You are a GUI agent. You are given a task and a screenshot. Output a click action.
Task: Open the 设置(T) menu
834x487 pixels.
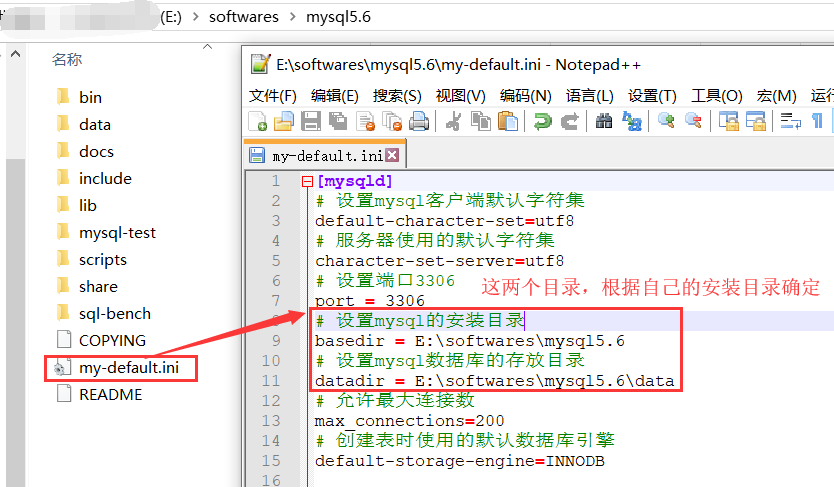tap(652, 96)
